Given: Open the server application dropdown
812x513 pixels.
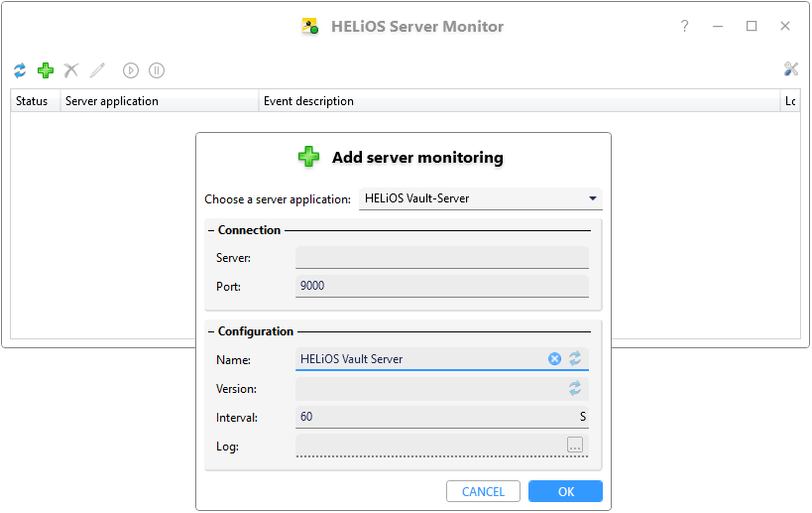Looking at the screenshot, I should point(481,198).
